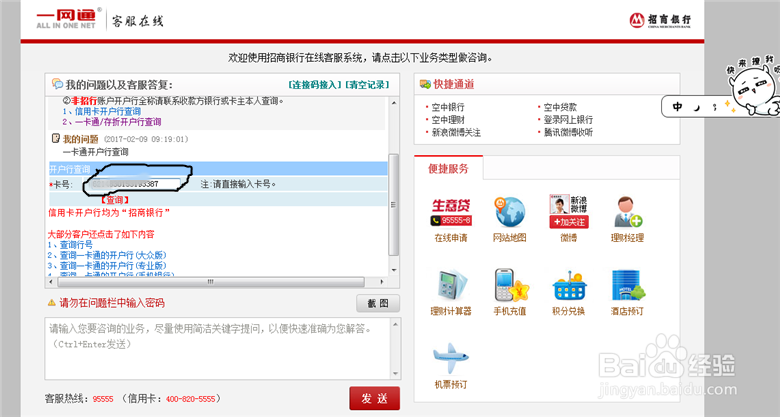The width and height of the screenshot is (780, 417).
Task: Open the 空中银行 link
Action: pyautogui.click(x=448, y=107)
